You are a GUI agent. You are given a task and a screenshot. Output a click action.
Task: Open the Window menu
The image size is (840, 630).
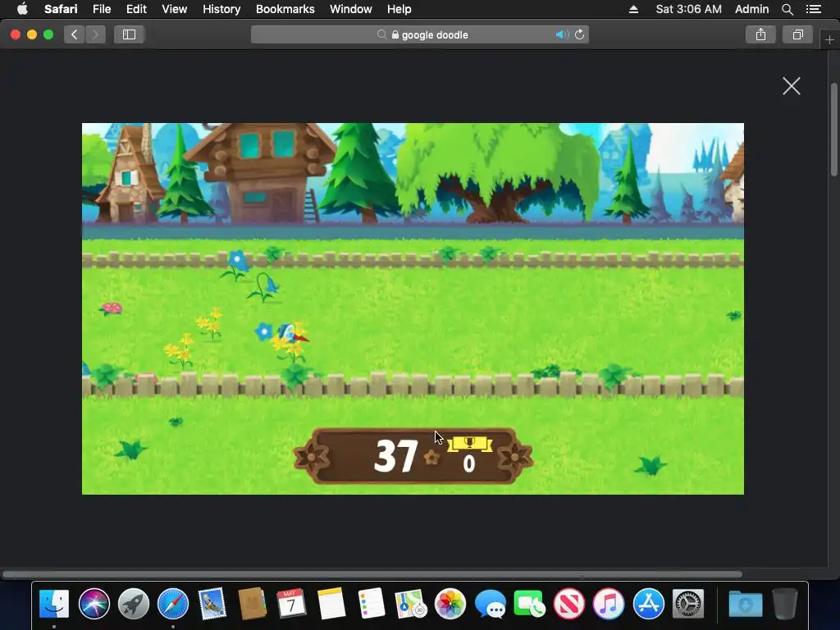[x=350, y=9]
